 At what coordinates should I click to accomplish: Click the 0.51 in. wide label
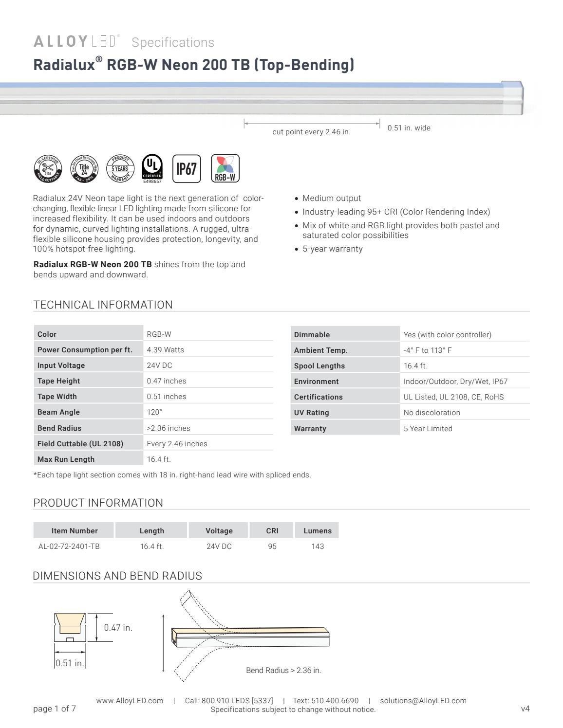(409, 128)
